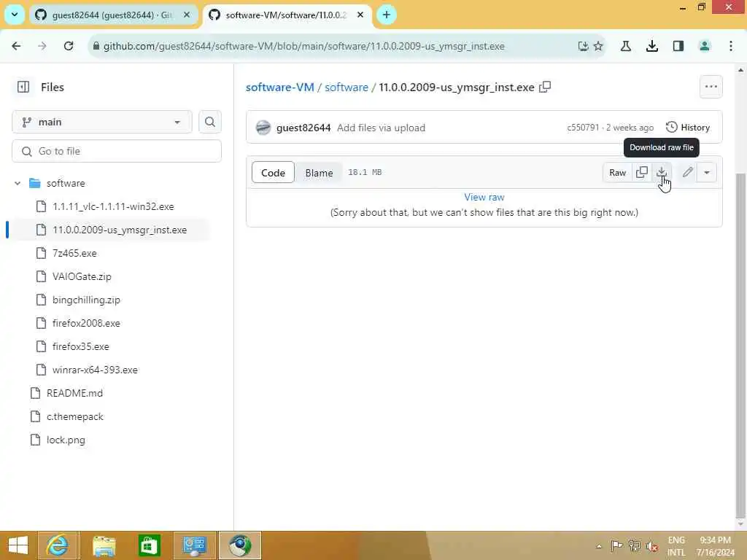Close the software-VM tab
The height and width of the screenshot is (560, 747).
(360, 15)
